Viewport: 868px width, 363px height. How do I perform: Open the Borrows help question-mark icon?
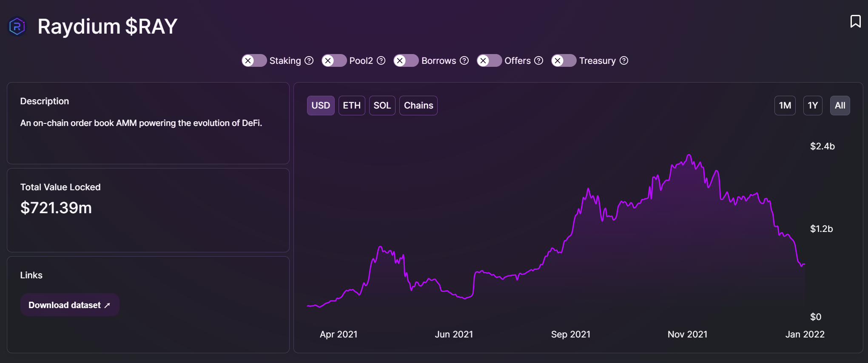[464, 60]
